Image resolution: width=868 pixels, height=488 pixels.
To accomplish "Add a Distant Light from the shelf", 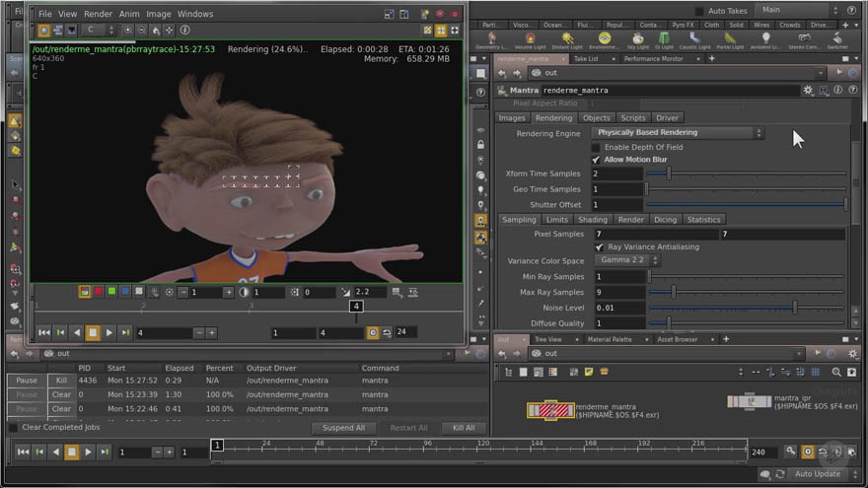I will tap(567, 40).
